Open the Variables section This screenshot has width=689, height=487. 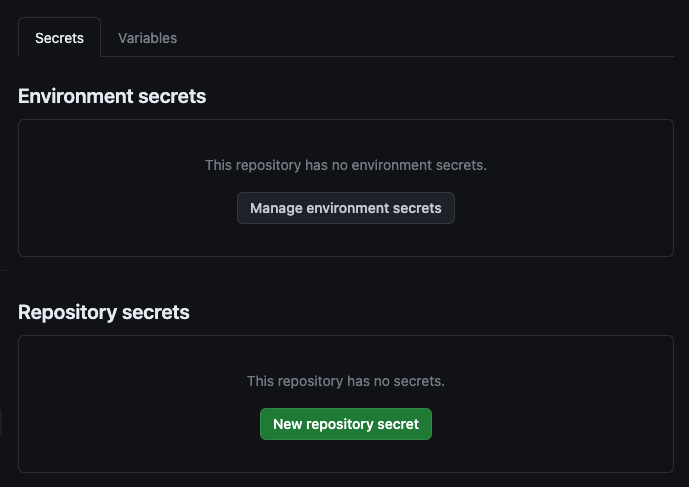pyautogui.click(x=147, y=38)
